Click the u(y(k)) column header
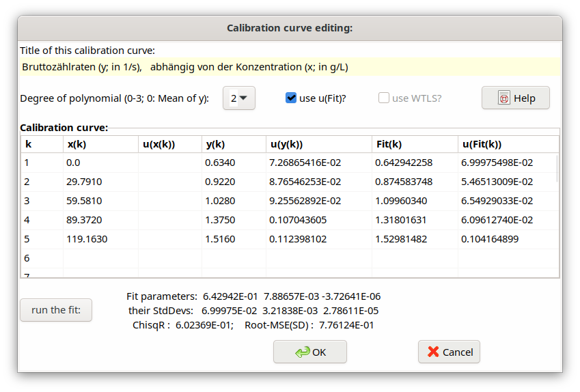The width and height of the screenshot is (580, 392). [318, 144]
